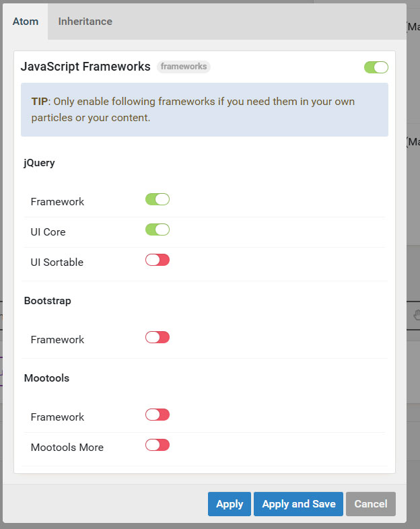
Task: Click the 'Mootools More' label text
Action: pos(67,448)
